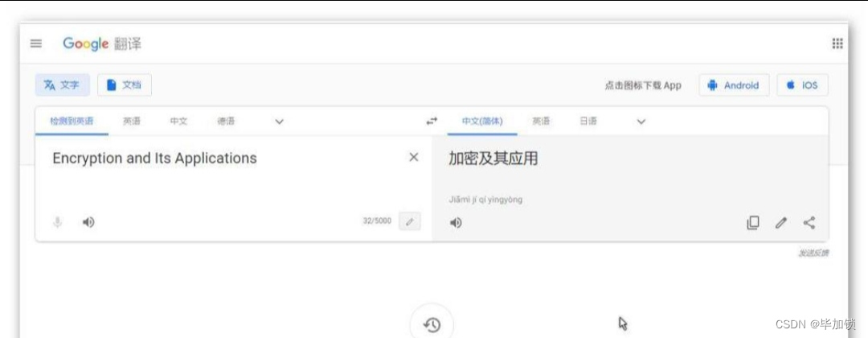This screenshot has width=868, height=338.
Task: Copy the translation to clipboard
Action: pyautogui.click(x=753, y=223)
